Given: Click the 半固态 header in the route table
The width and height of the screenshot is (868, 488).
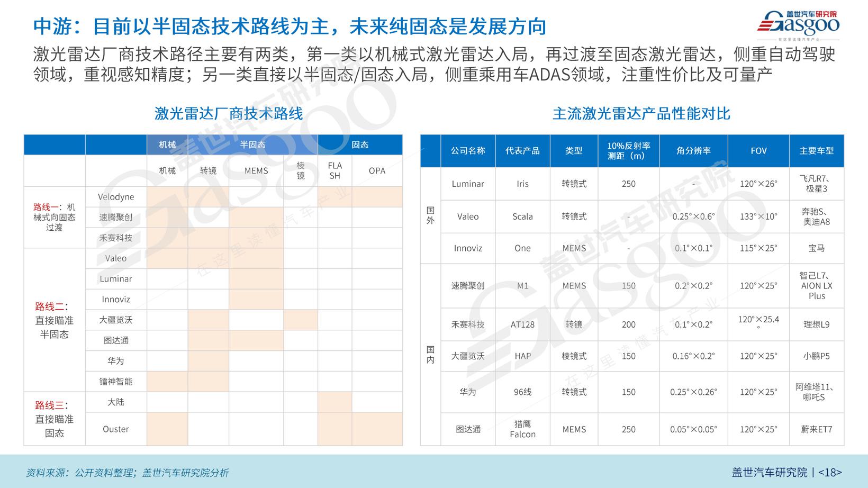Looking at the screenshot, I should pyautogui.click(x=252, y=144).
